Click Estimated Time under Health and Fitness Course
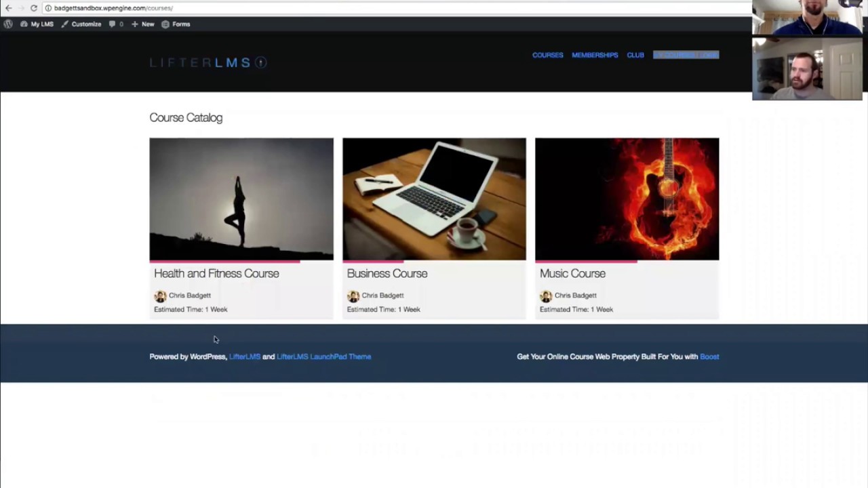Image resolution: width=868 pixels, height=488 pixels. coord(191,309)
